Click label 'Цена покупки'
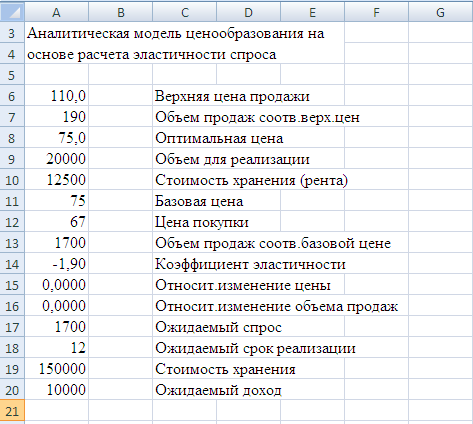Screen dimensions: 473x424 (202, 222)
